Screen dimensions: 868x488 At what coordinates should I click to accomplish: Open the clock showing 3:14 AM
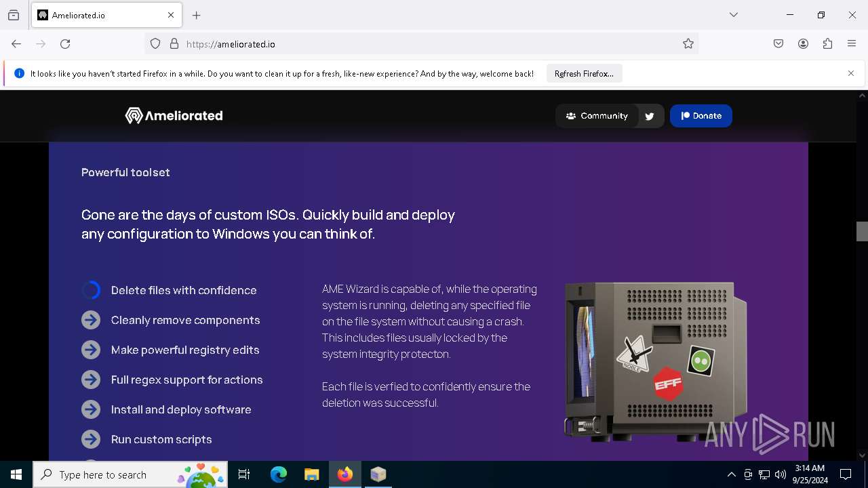click(x=810, y=474)
